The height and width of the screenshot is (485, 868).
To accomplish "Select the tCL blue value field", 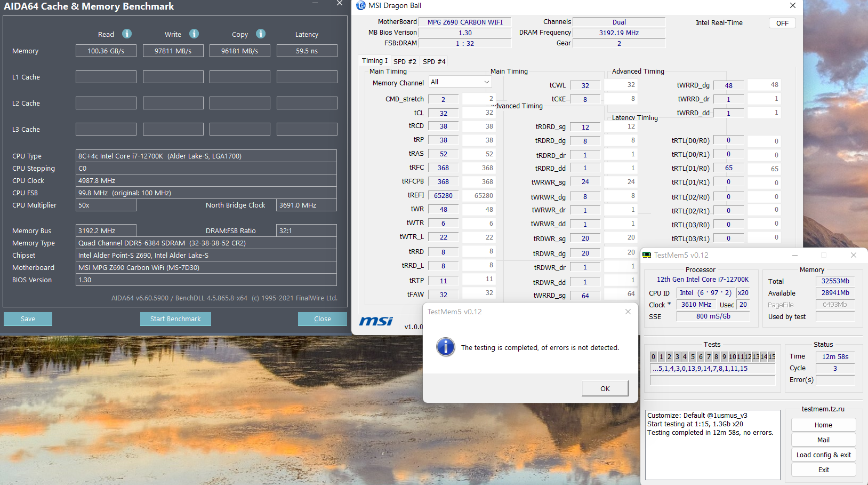I will click(x=443, y=113).
